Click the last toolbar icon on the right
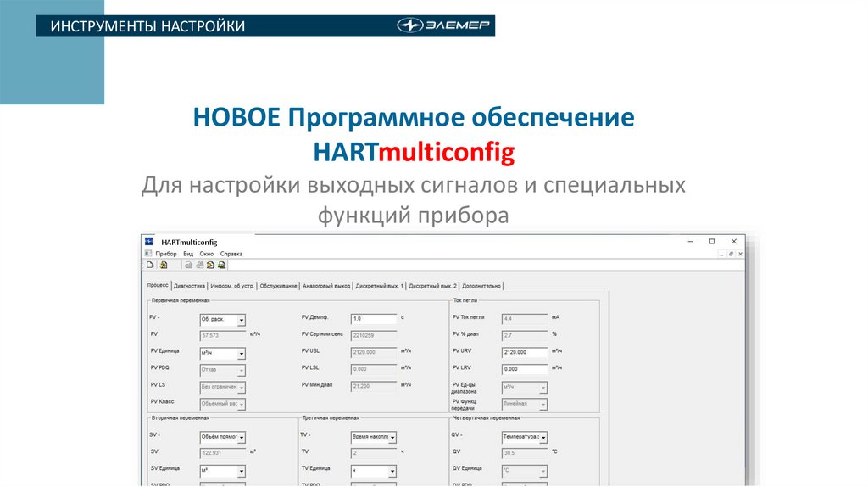868x487 pixels. tap(221, 265)
